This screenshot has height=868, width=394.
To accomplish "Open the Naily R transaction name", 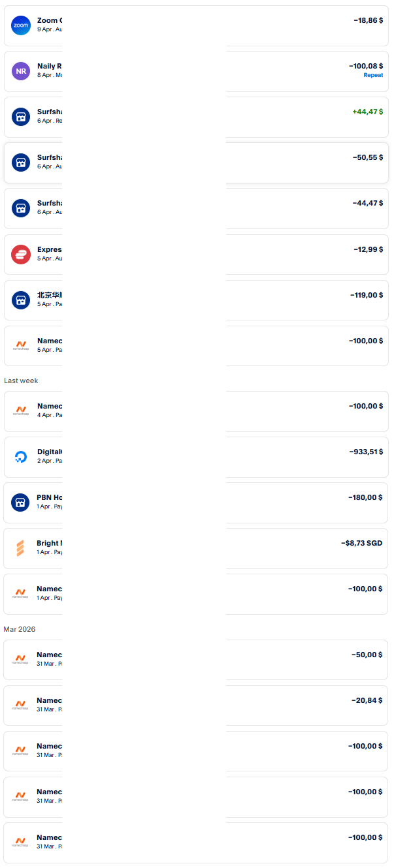I will coord(50,66).
